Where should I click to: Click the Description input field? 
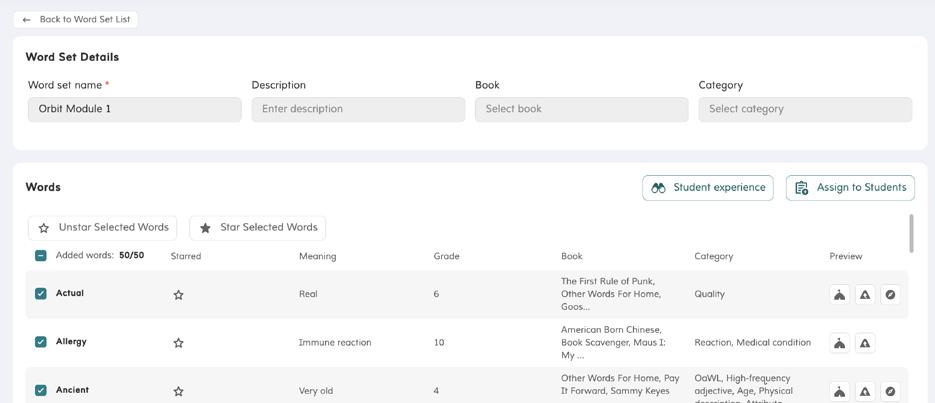[x=358, y=109]
